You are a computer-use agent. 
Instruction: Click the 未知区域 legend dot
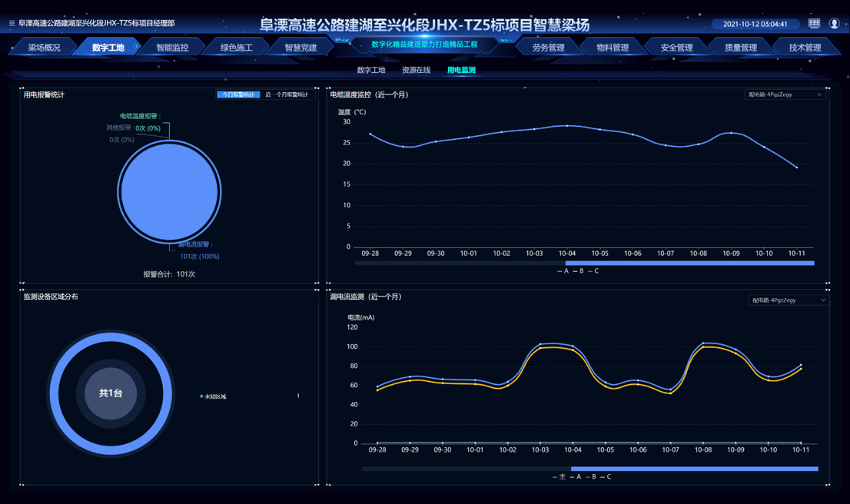201,396
